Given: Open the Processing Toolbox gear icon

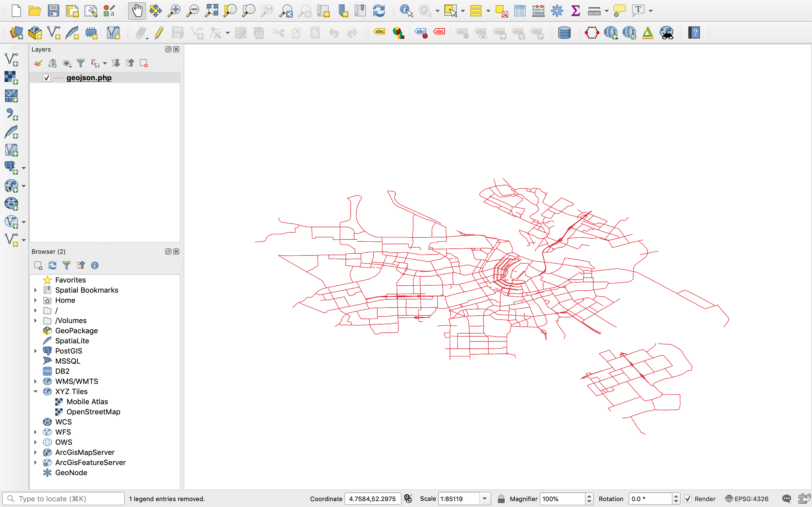Looking at the screenshot, I should (x=556, y=10).
